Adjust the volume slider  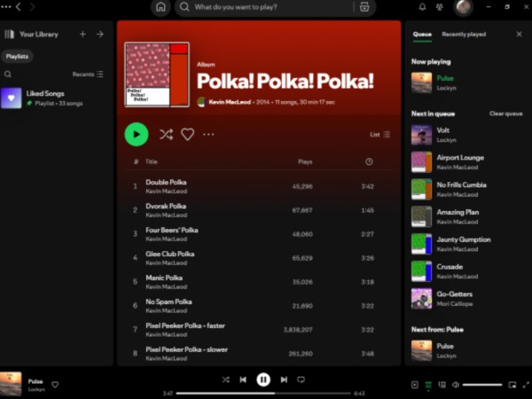(482, 385)
